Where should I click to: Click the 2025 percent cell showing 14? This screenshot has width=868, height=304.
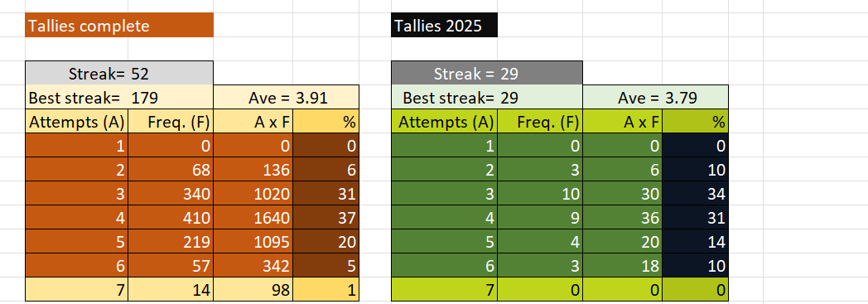click(x=695, y=241)
